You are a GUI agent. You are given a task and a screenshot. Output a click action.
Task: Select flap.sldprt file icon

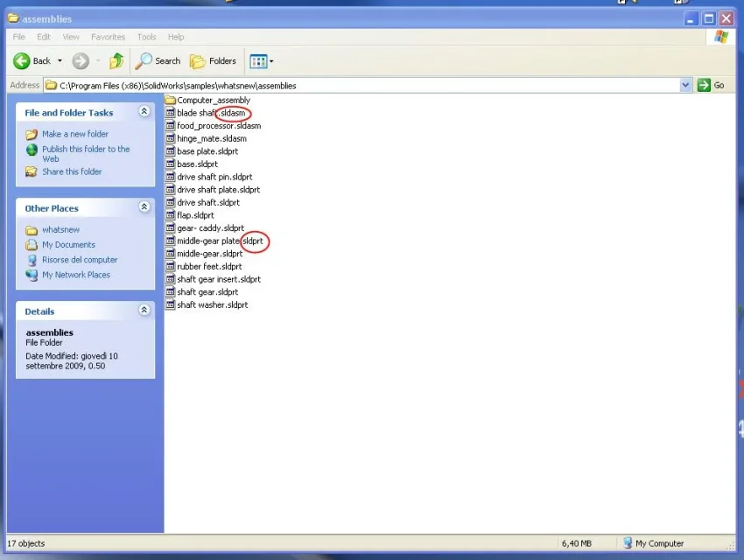click(171, 215)
